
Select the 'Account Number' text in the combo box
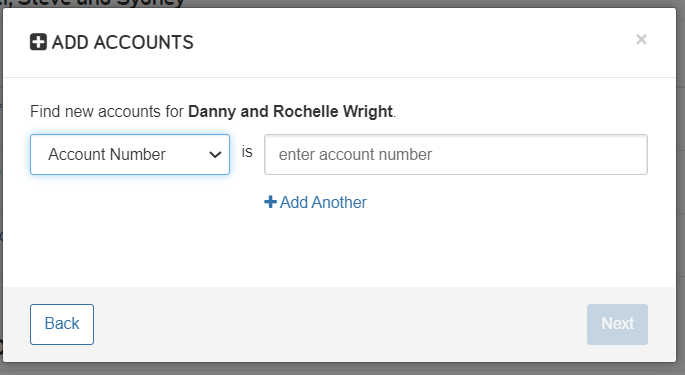click(107, 154)
